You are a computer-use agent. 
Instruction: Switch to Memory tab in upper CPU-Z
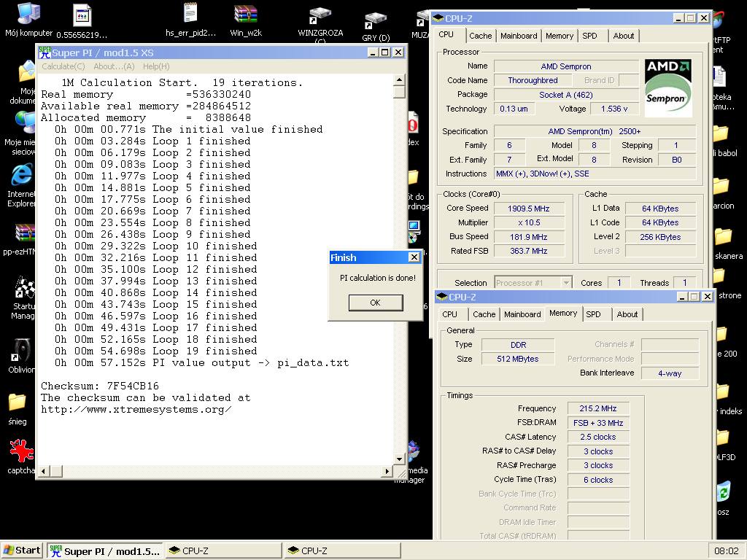tap(560, 36)
